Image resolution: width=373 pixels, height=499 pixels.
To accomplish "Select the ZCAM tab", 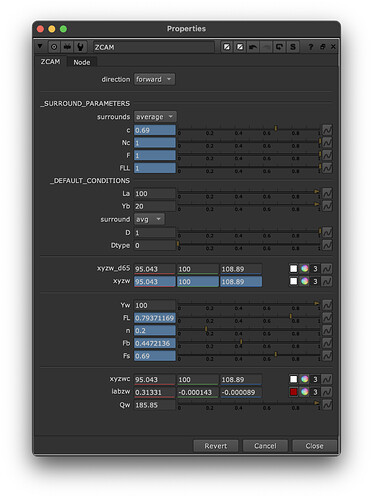I will pos(50,62).
